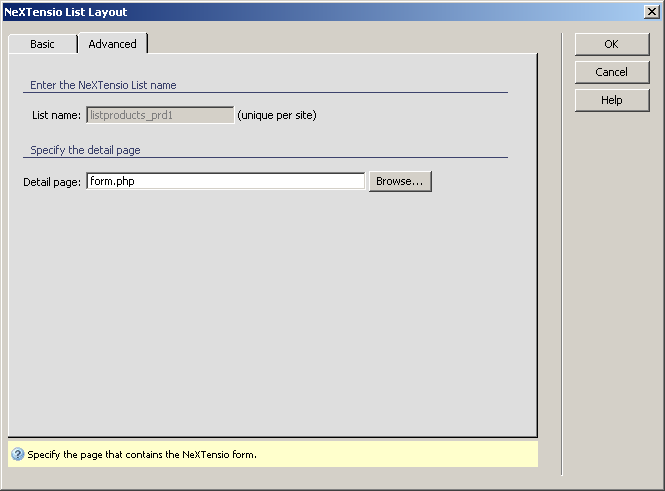Click the empty area of the Advanced panel
This screenshot has height=491, width=665.
pos(270,320)
